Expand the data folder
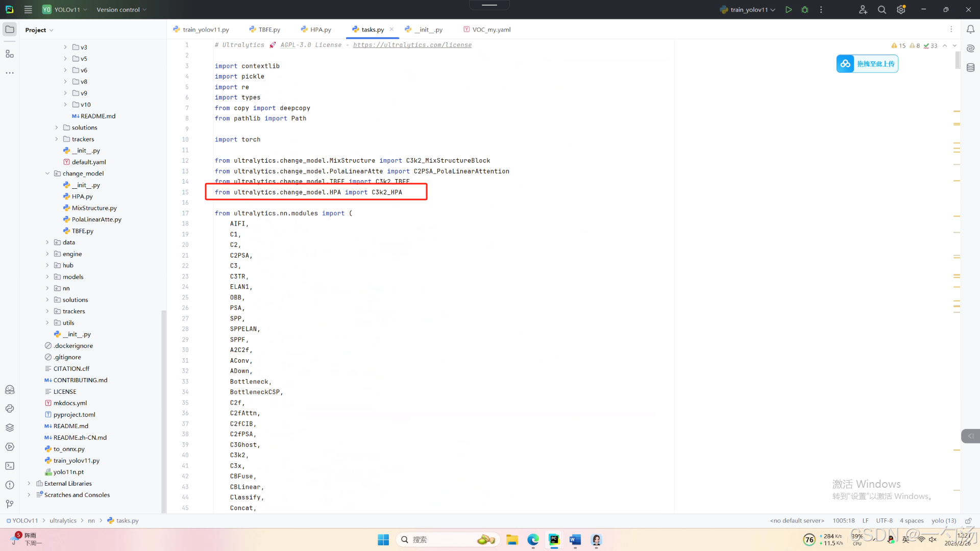 tap(47, 242)
